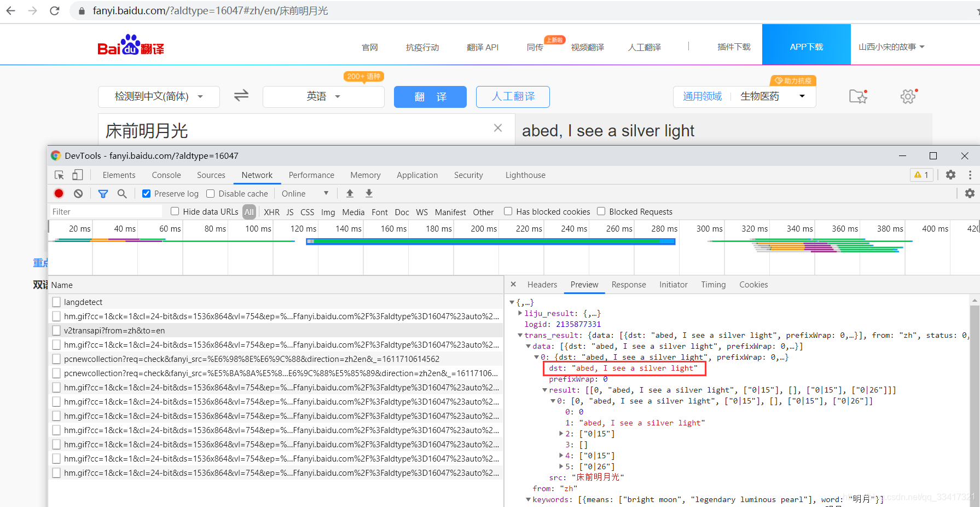980x507 pixels.
Task: Enable Hide data URLs checkbox
Action: (175, 211)
